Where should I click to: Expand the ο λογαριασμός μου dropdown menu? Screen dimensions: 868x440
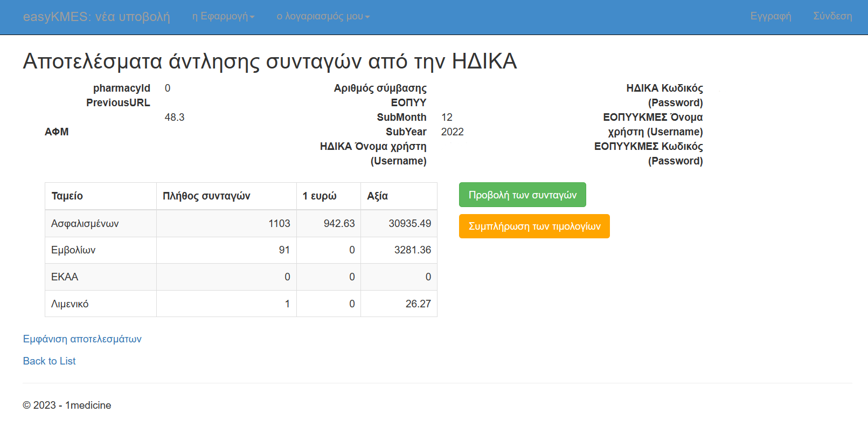[323, 17]
